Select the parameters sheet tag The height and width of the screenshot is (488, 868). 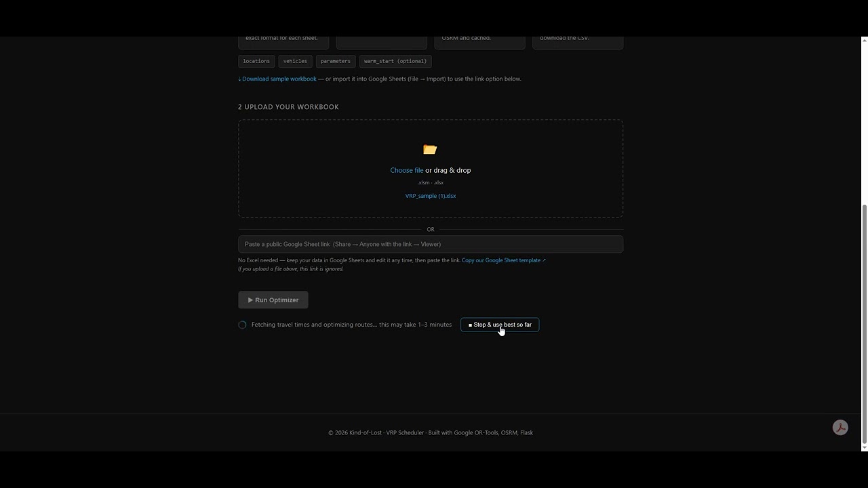[336, 61]
